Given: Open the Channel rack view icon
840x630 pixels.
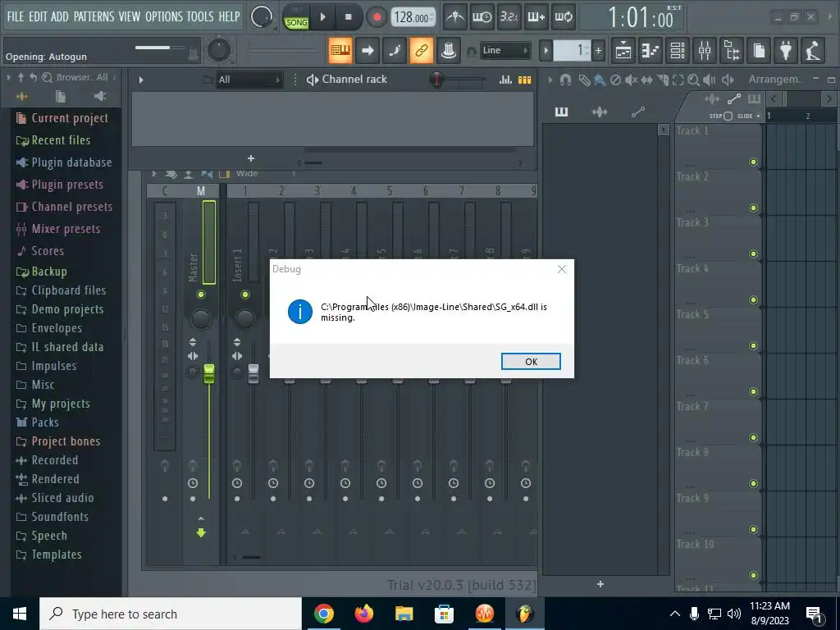Looking at the screenshot, I should pyautogui.click(x=678, y=50).
